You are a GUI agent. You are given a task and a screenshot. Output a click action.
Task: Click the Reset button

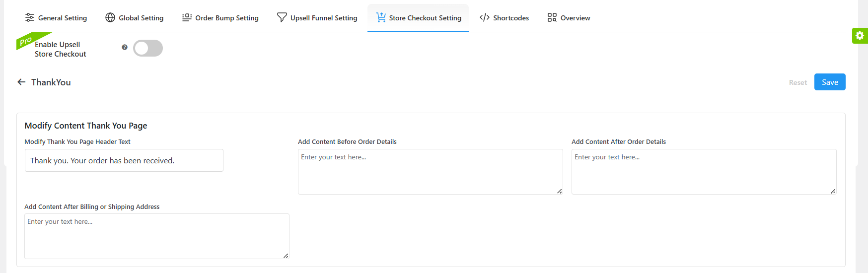[x=797, y=82]
